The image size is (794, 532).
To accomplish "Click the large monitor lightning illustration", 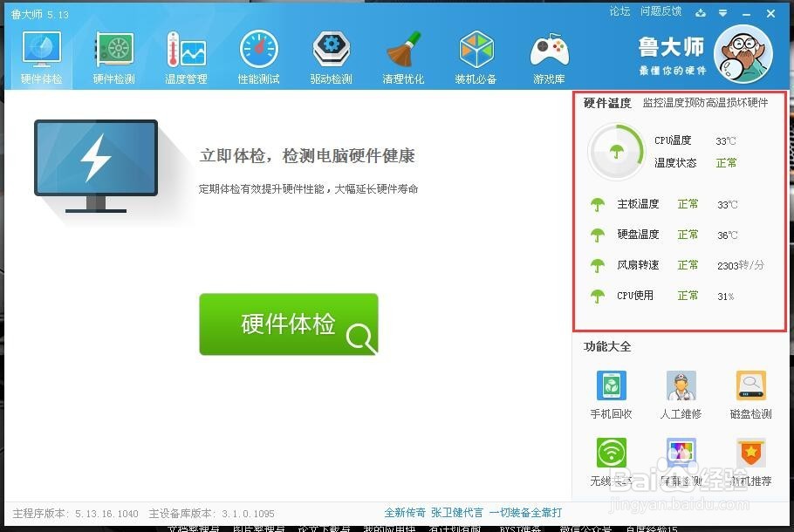I will tap(96, 166).
